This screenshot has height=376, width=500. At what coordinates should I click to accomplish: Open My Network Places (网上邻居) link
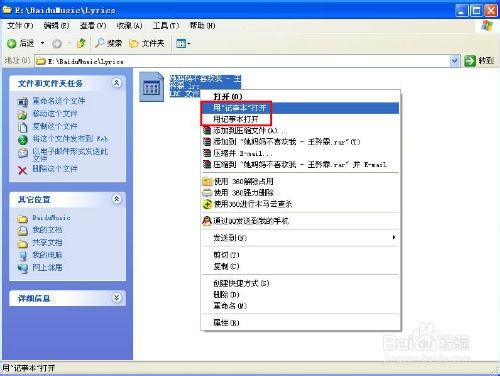[x=47, y=267]
